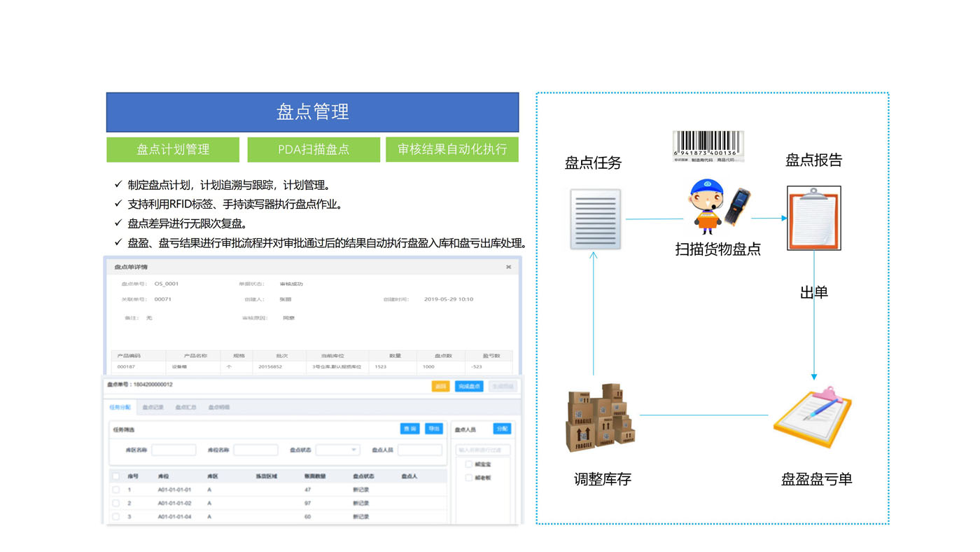Click the greyed-out button next to 完成盘点
Image resolution: width=980 pixels, height=552 pixels.
(x=503, y=386)
